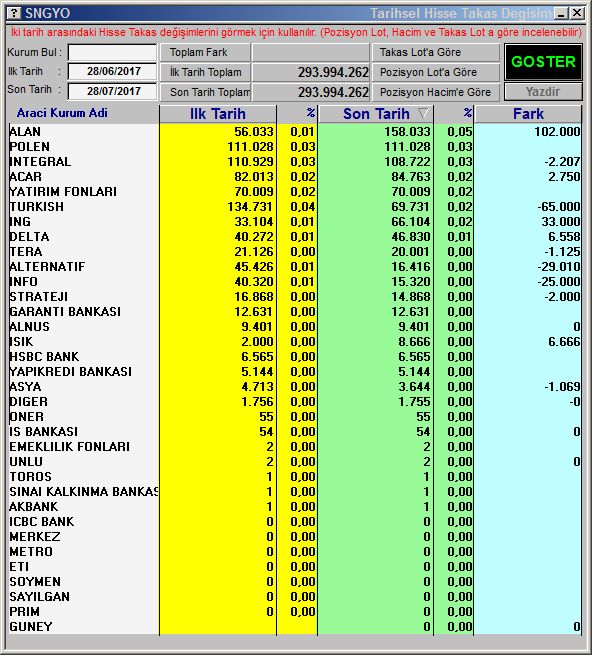Select the GARANTI BANKASI row

pyautogui.click(x=295, y=312)
